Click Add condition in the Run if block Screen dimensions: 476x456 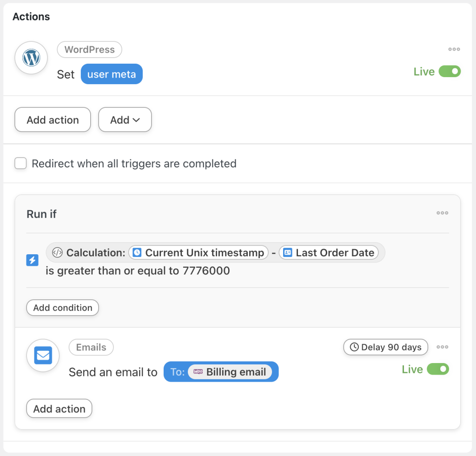pos(62,307)
